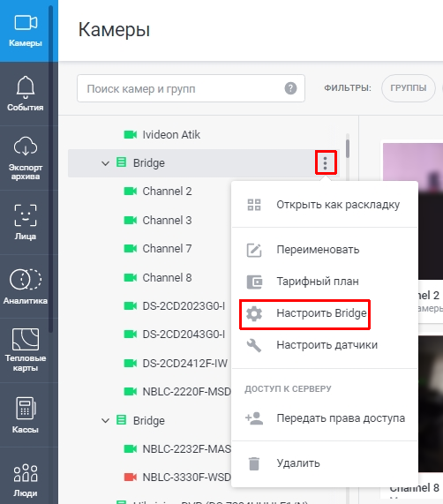The image size is (443, 504).
Task: Open the Лица face recognition section
Action: click(x=25, y=222)
